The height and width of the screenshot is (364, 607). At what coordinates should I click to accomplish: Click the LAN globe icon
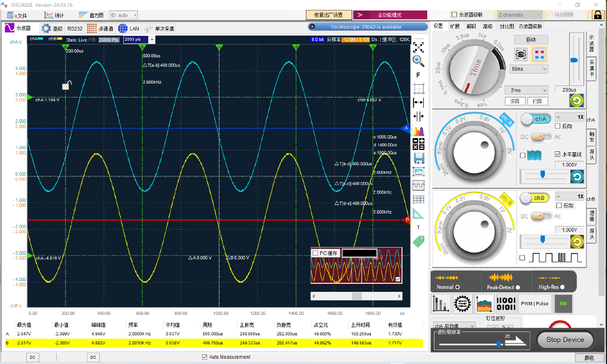click(123, 29)
